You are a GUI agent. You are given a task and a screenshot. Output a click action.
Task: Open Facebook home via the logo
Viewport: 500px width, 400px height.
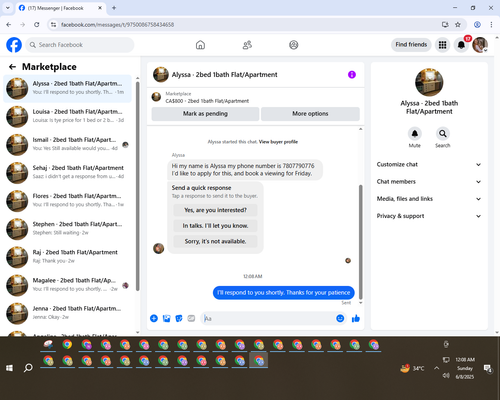click(14, 45)
